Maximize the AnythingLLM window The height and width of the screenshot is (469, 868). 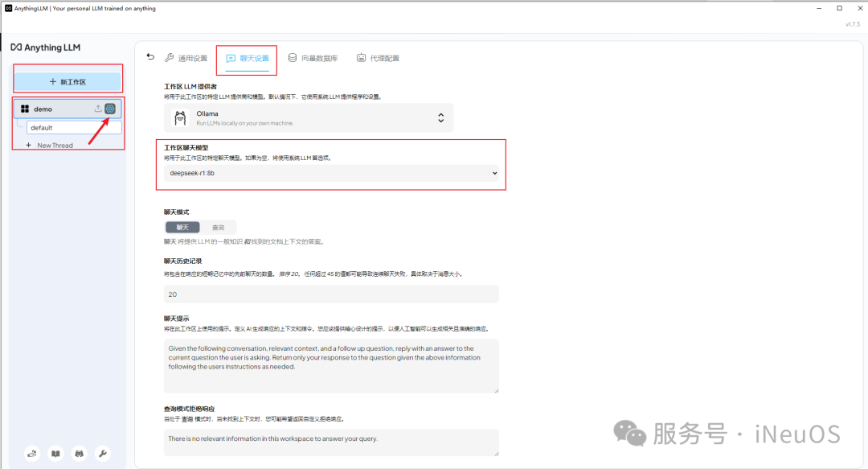click(840, 8)
